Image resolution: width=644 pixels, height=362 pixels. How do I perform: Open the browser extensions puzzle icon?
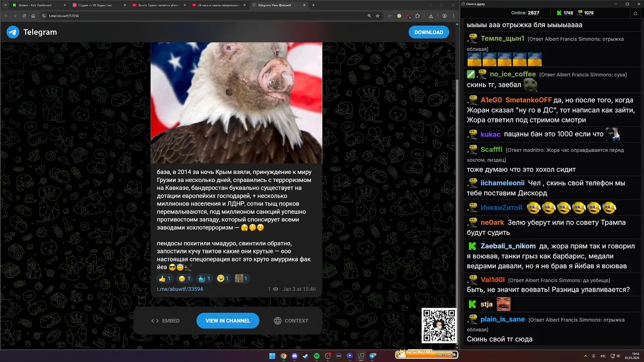point(417,16)
